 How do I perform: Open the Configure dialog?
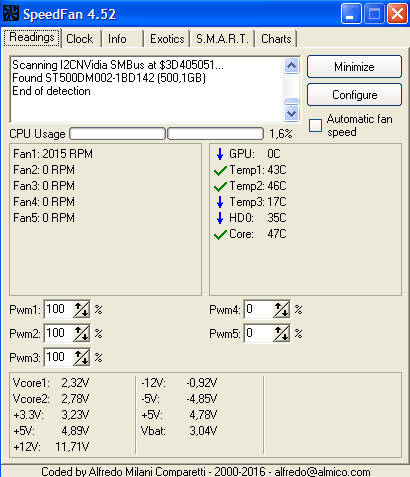pos(354,95)
